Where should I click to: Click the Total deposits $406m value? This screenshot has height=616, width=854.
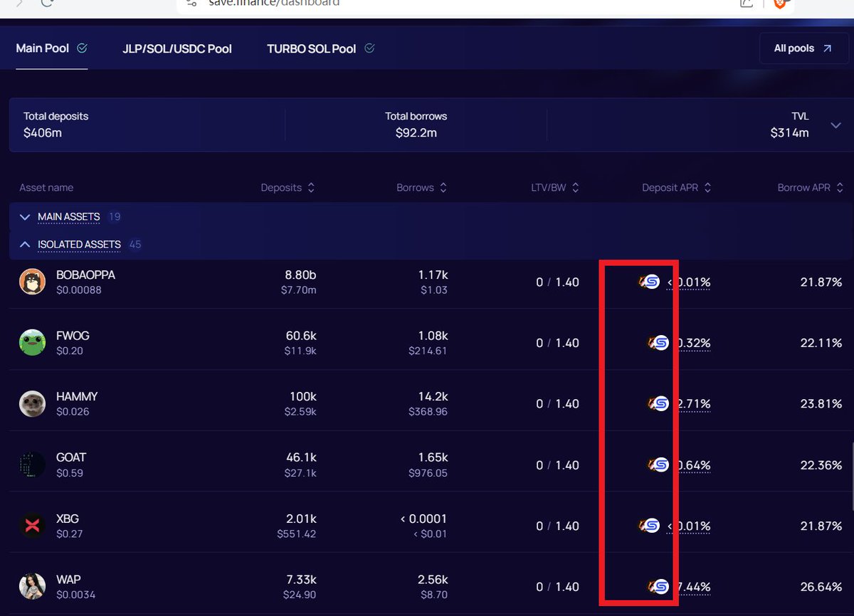pos(43,132)
